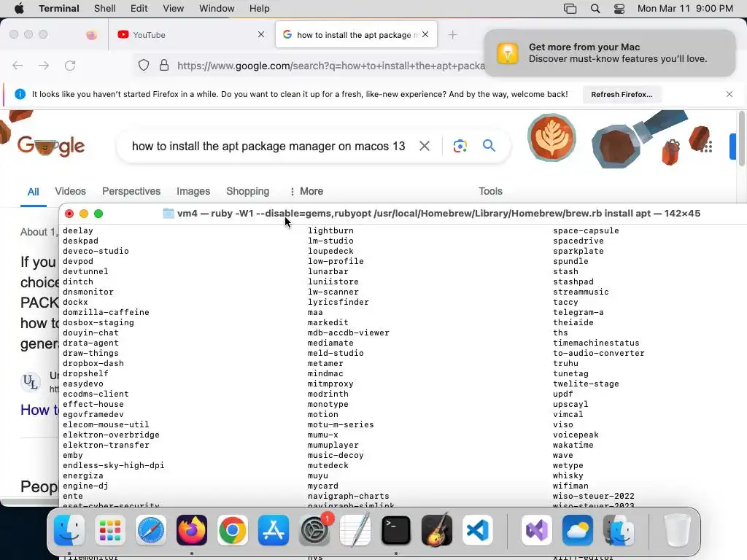Open Control Center in the menu bar
Viewport: 747px width, 560px height.
click(x=619, y=9)
